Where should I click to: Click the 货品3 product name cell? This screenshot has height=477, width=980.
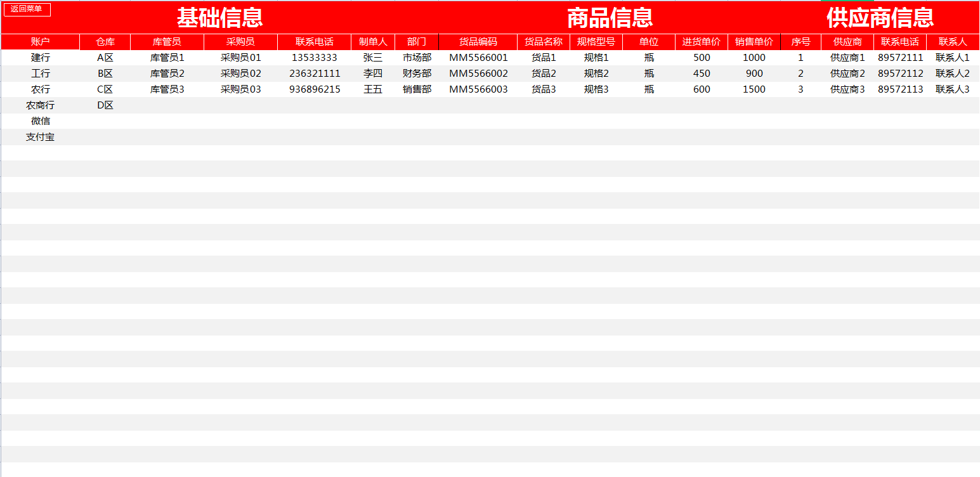pyautogui.click(x=542, y=89)
